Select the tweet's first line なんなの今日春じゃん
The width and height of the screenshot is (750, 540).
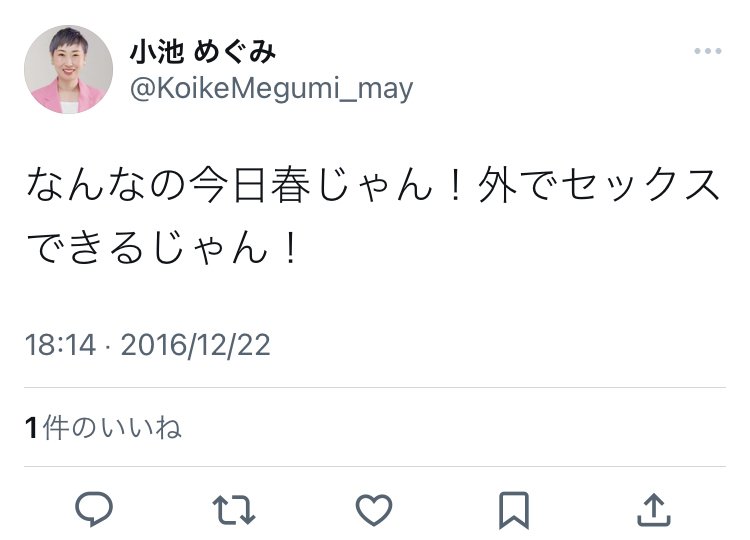230,185
